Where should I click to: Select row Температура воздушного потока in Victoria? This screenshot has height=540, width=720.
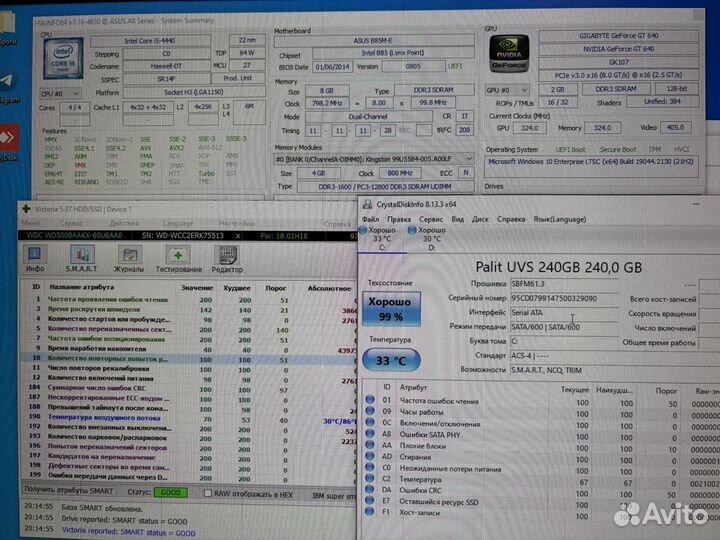pos(189,418)
